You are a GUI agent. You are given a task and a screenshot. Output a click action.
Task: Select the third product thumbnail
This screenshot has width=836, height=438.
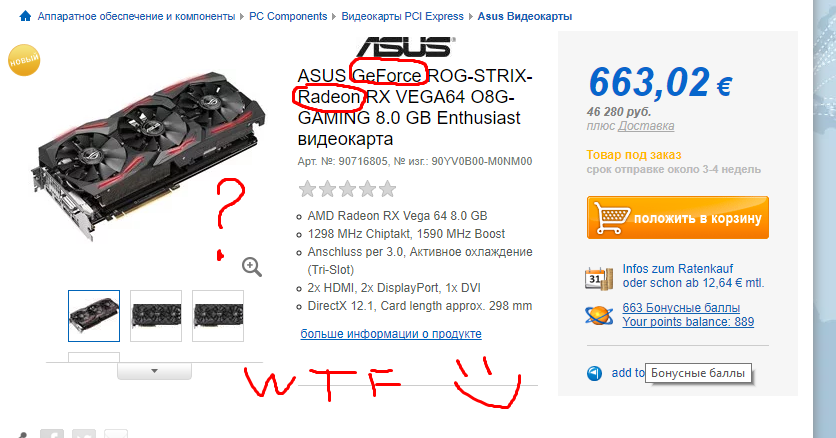coord(218,315)
